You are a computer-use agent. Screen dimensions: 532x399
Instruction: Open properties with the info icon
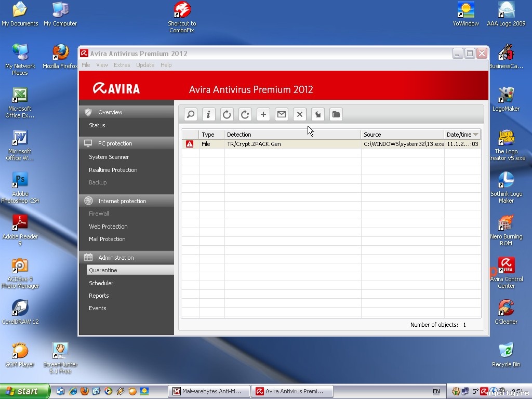[209, 114]
